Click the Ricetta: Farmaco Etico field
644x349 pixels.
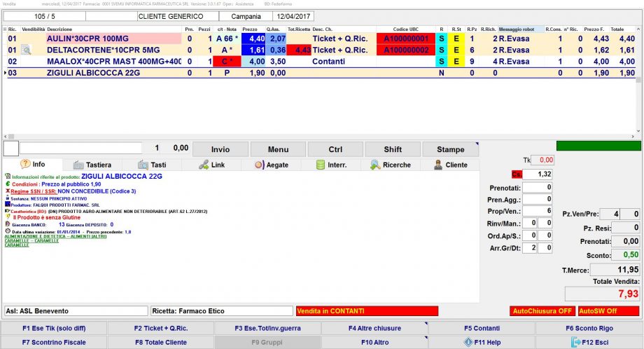point(221,310)
